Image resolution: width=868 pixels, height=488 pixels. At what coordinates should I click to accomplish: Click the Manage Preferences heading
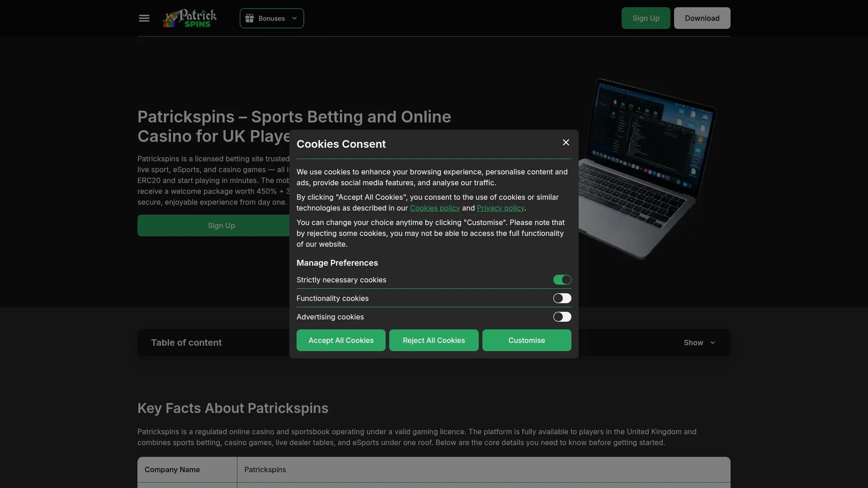click(x=337, y=263)
